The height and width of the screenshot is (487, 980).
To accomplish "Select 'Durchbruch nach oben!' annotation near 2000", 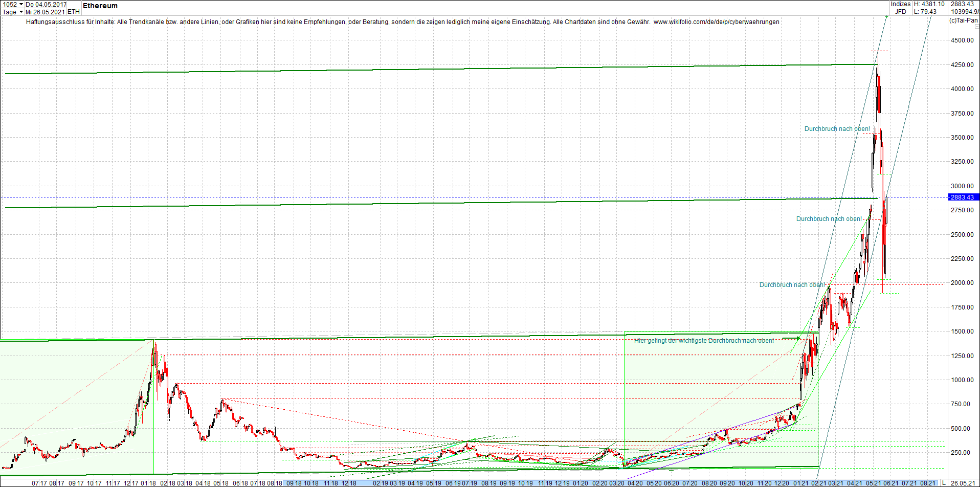I will pos(792,285).
